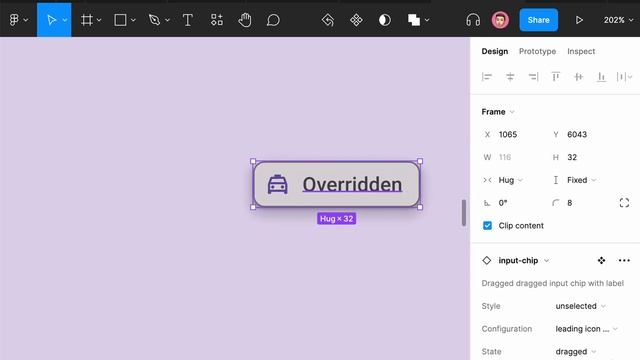Switch to the Inspect tab
Screen dimensions: 640x360
581,51
